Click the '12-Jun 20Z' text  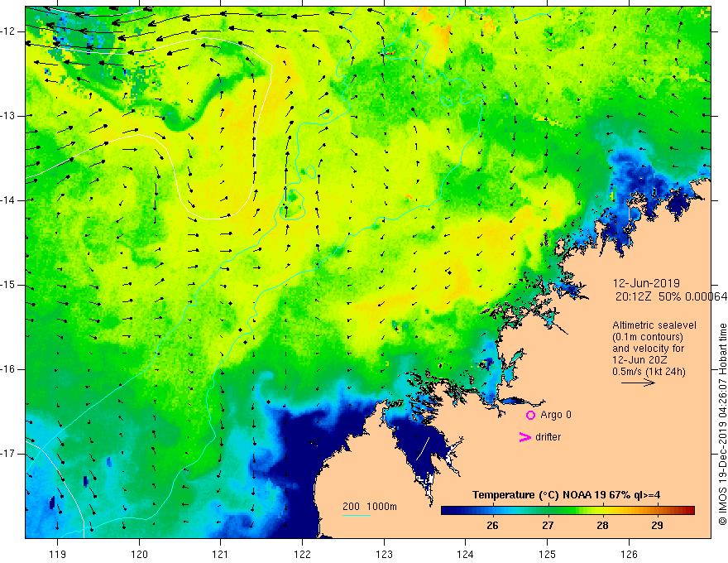tap(639, 360)
